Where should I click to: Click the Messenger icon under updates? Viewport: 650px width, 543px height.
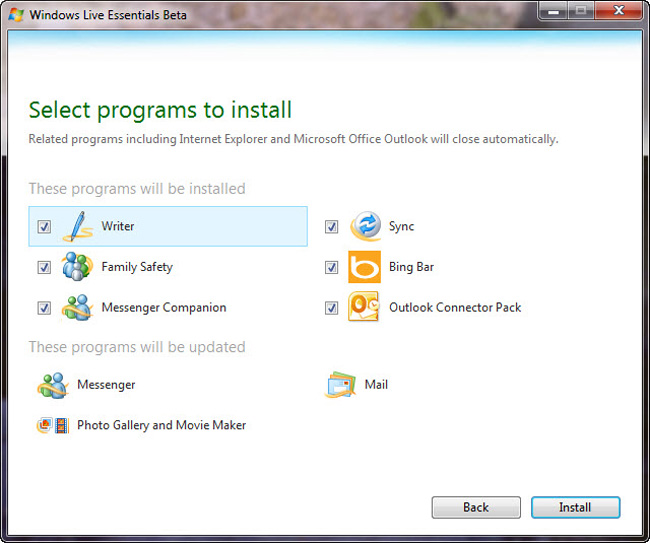pyautogui.click(x=52, y=385)
